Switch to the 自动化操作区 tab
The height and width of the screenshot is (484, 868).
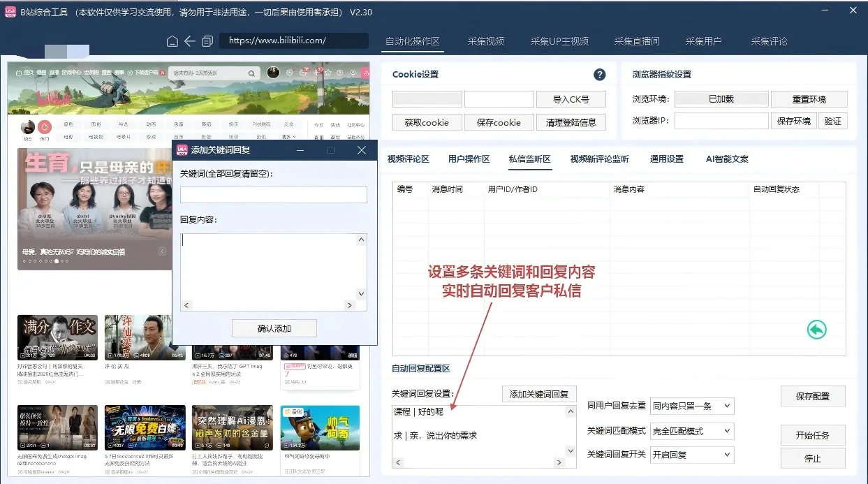tap(413, 41)
